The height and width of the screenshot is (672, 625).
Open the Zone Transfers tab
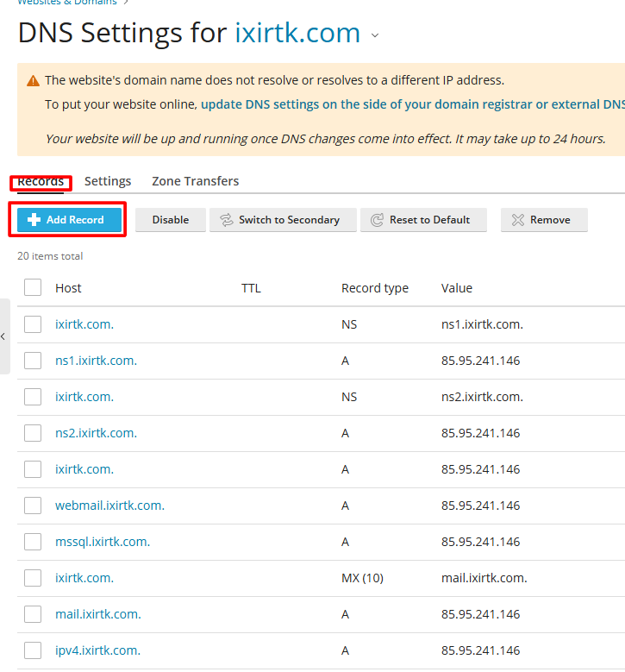coord(195,181)
